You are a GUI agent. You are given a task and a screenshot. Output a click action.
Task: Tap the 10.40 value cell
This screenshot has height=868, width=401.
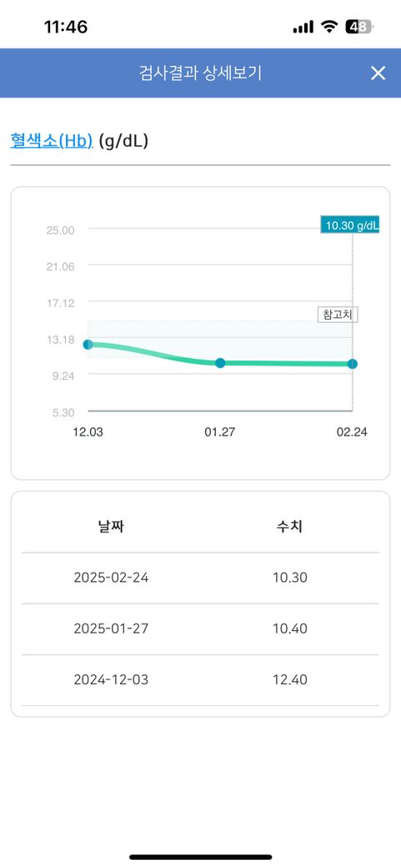click(290, 628)
